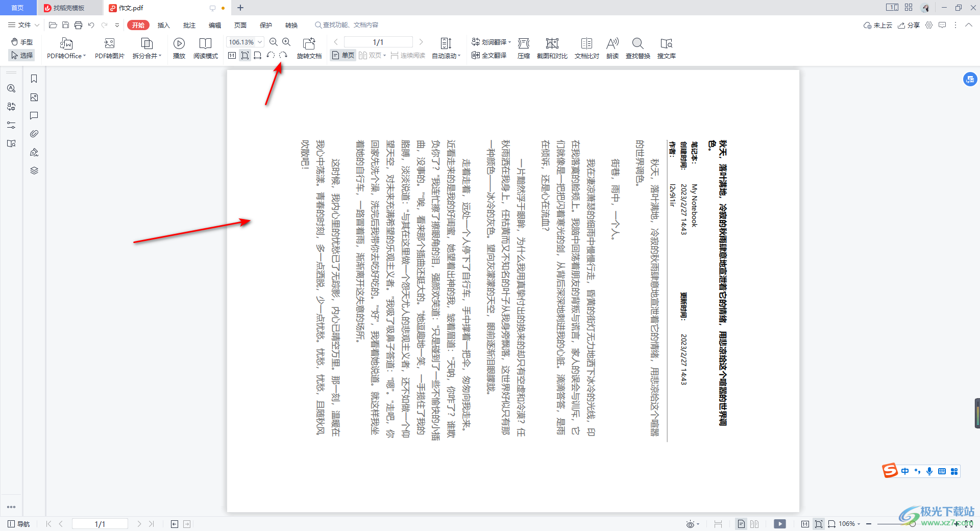The height and width of the screenshot is (531, 980).
Task: Rotate page counterclockwise icon
Action: (x=271, y=55)
